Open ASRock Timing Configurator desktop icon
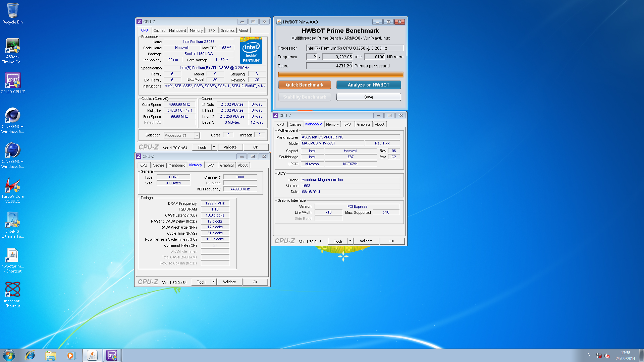This screenshot has height=362, width=644. click(x=12, y=51)
